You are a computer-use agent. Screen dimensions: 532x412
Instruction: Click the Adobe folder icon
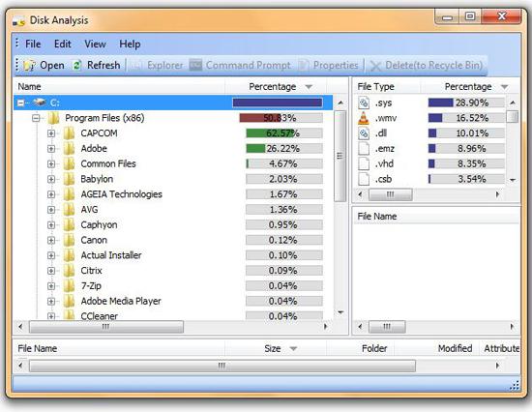pyautogui.click(x=69, y=149)
